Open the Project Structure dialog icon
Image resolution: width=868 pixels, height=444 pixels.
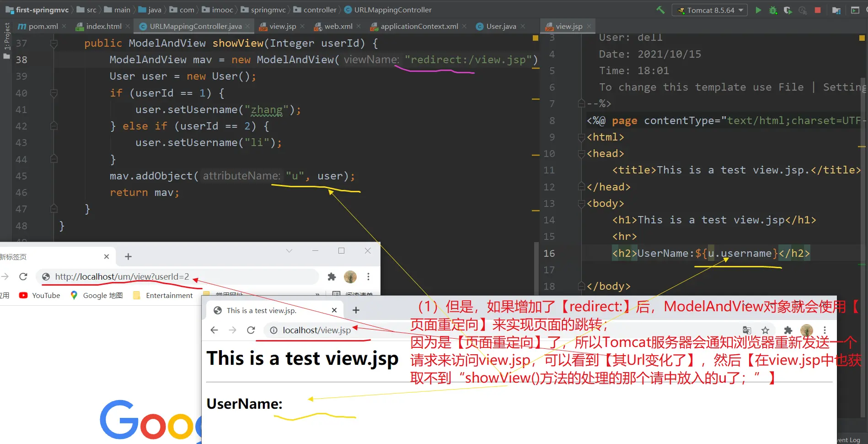[836, 10]
